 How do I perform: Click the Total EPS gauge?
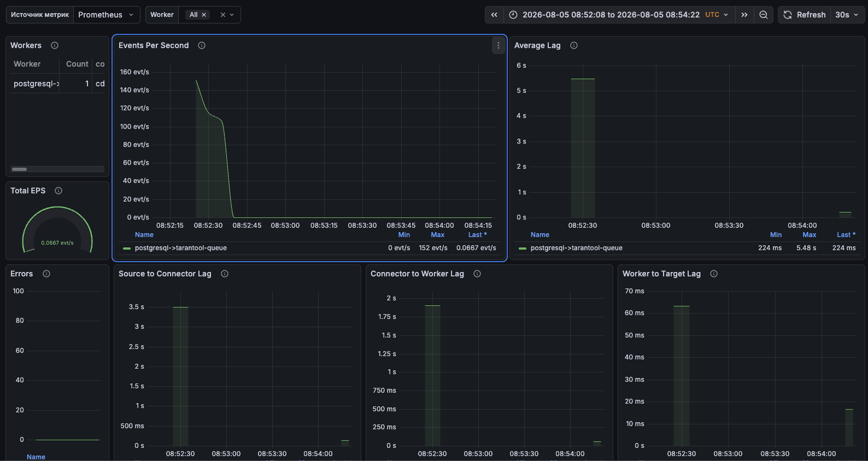click(x=57, y=229)
